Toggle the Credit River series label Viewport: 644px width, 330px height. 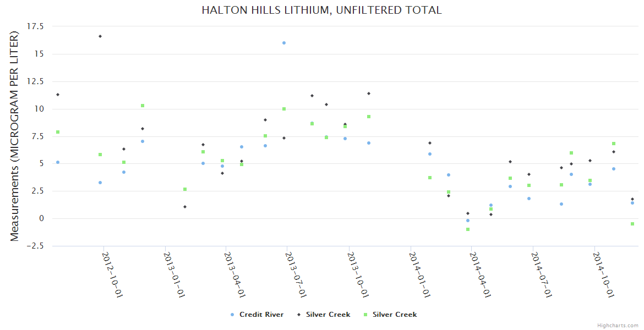[261, 315]
